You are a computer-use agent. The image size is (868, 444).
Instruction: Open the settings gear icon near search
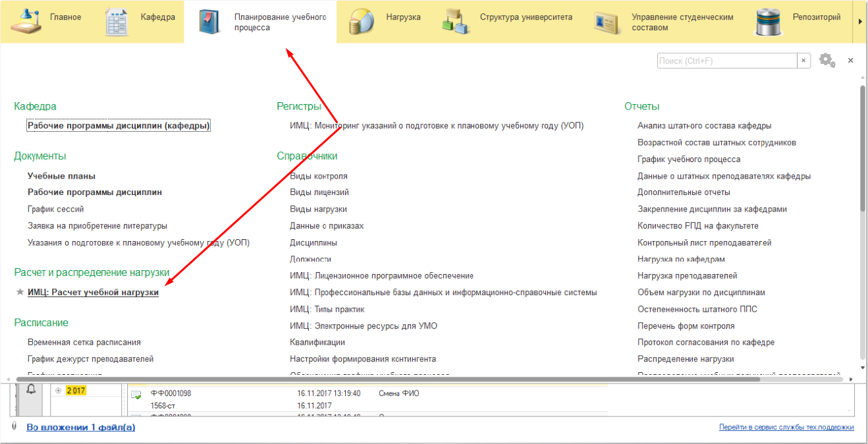(x=827, y=61)
